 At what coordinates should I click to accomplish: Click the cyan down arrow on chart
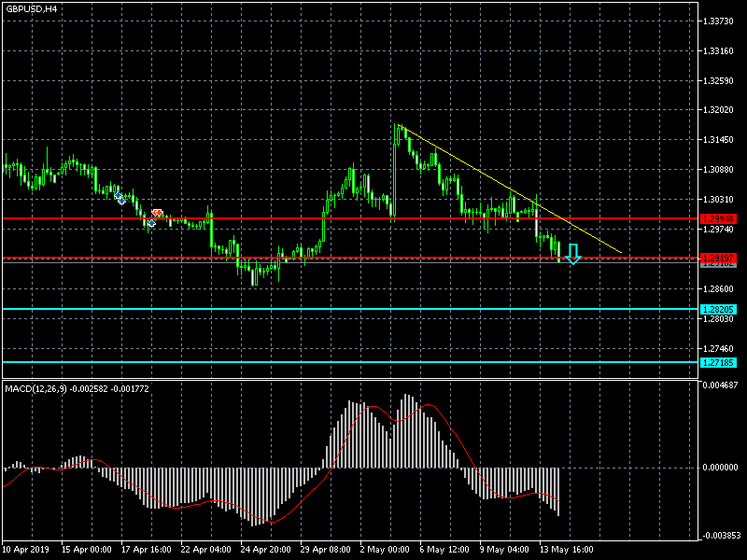[573, 253]
